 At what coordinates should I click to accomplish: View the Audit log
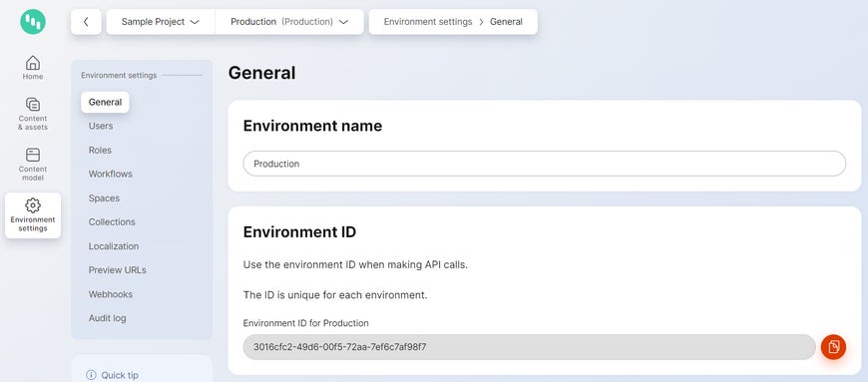[107, 318]
